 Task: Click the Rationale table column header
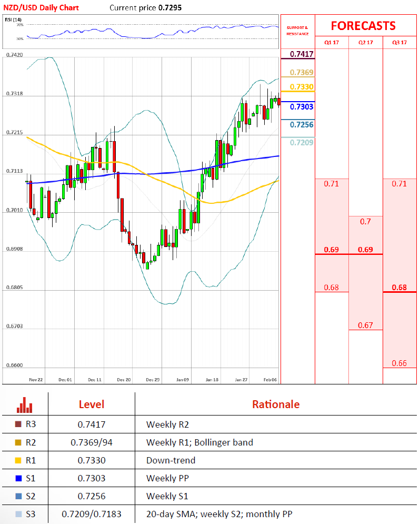coord(276,404)
